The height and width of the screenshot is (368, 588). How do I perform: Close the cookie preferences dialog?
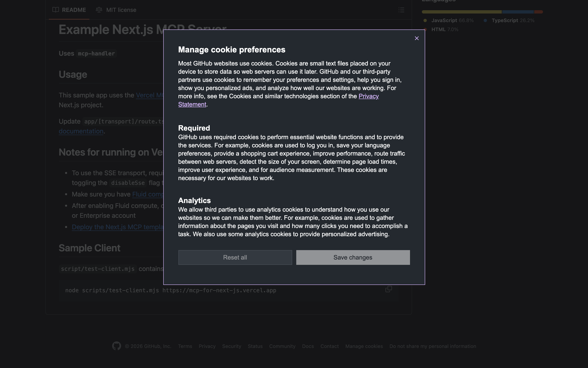[417, 38]
